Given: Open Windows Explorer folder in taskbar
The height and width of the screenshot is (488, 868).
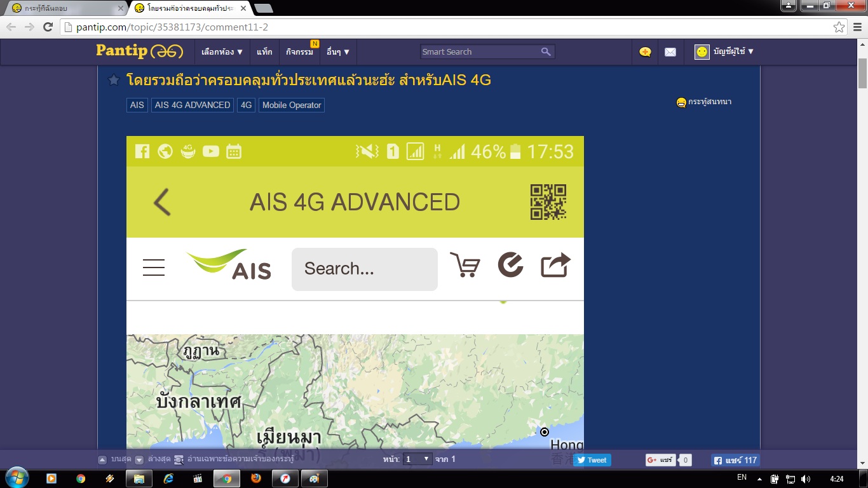Looking at the screenshot, I should [x=139, y=478].
